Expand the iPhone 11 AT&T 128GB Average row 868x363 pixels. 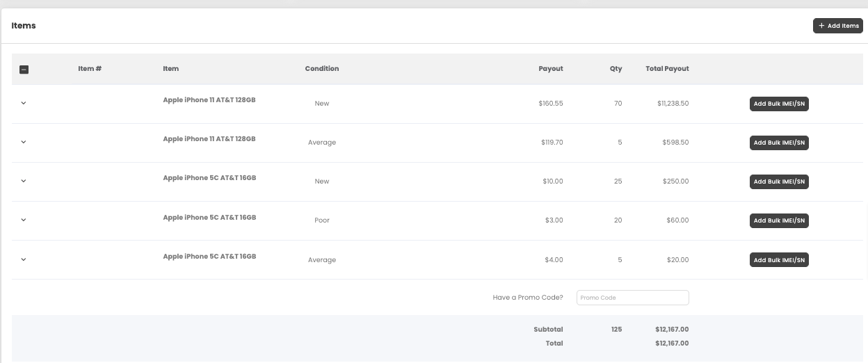24,142
